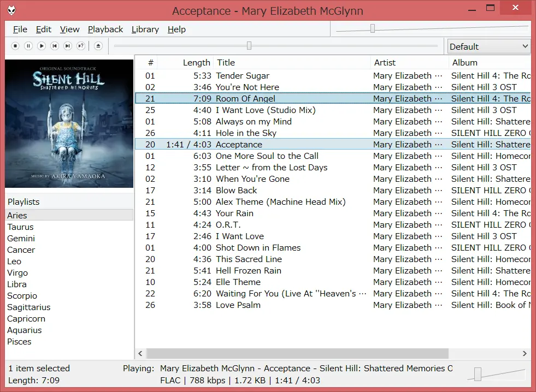Open the File menu
Screen dimensions: 536x392
point(20,29)
